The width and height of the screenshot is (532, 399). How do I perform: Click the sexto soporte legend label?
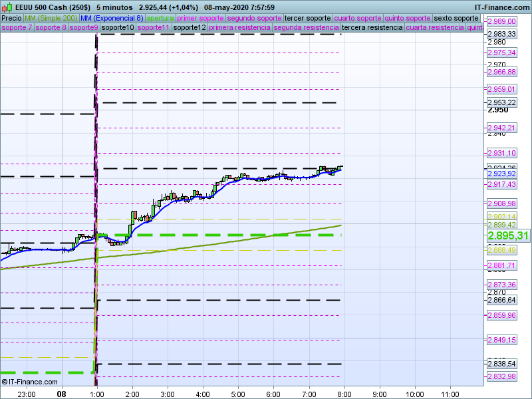coord(456,18)
